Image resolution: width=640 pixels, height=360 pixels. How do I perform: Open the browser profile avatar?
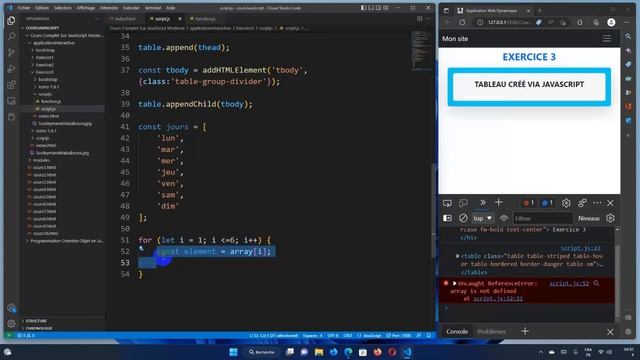(x=611, y=22)
